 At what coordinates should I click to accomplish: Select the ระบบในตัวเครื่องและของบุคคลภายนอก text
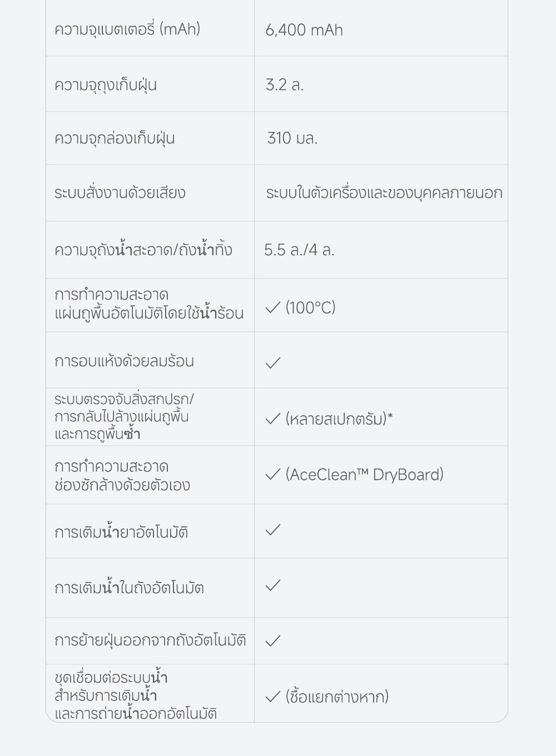[x=384, y=193]
